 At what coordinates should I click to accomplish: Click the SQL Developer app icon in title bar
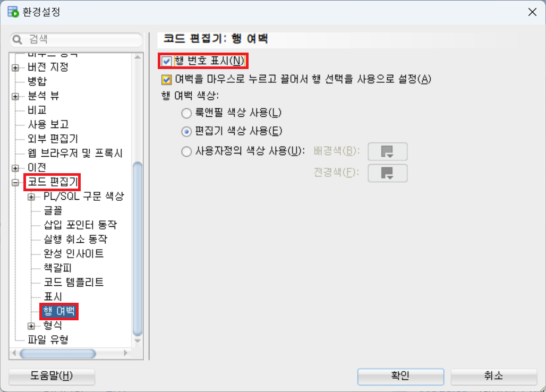[13, 12]
